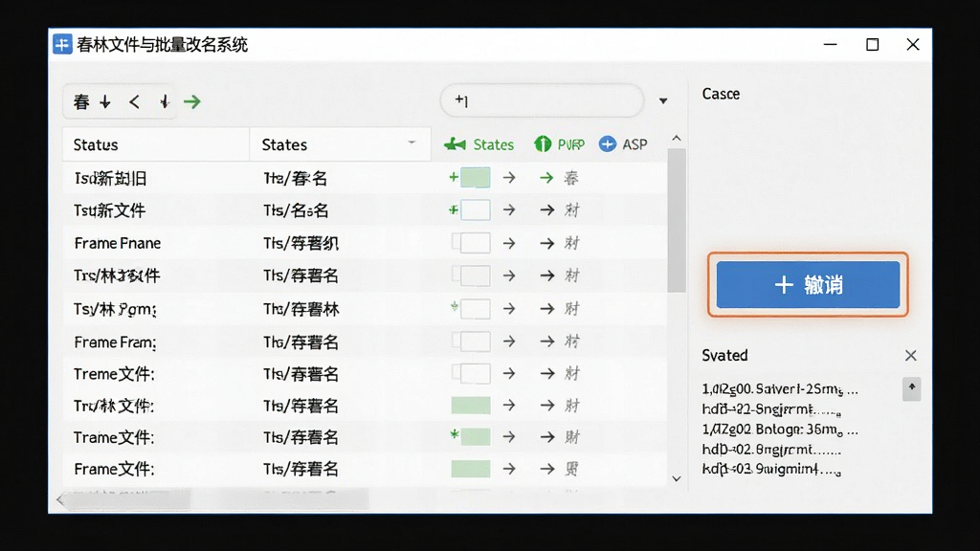This screenshot has width=980, height=551.
Task: Click the green box in the Tru/林 row
Action: click(x=471, y=406)
